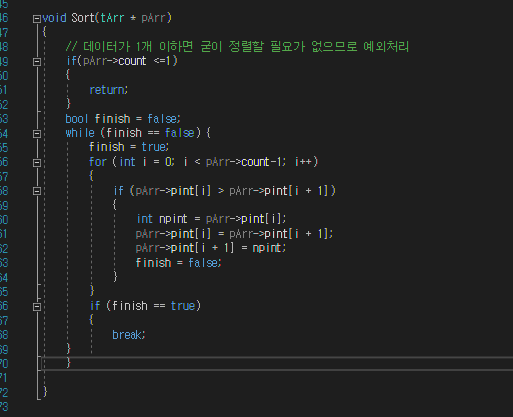Click the 'int npint = pArr->pint[i];' line
Image resolution: width=513 pixels, height=417 pixels.
tap(211, 219)
